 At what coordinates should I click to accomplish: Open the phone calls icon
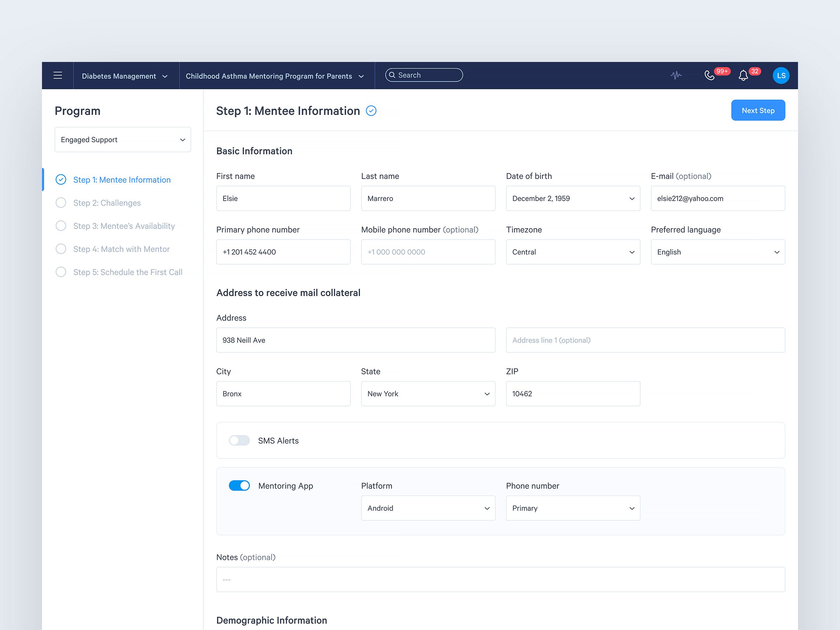tap(709, 76)
